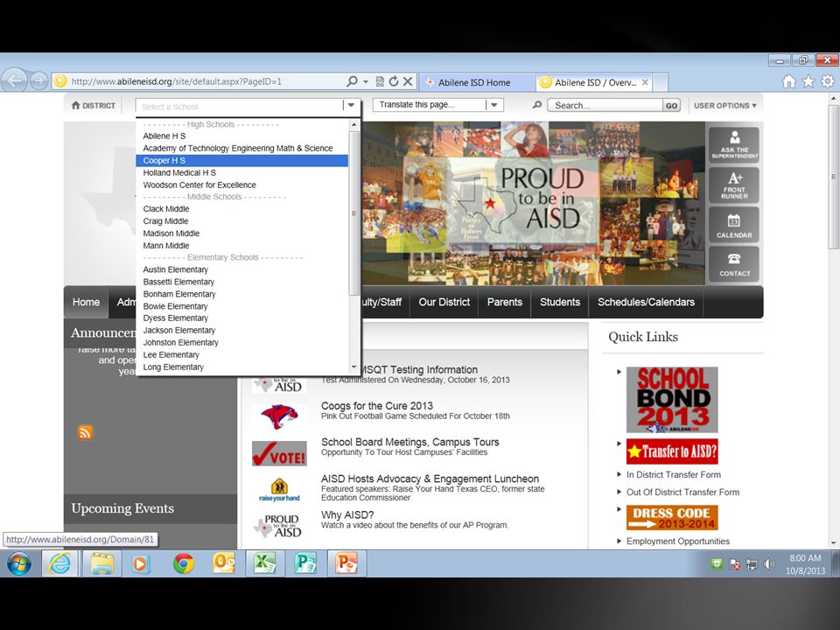Click the Vote checkmark thumbnail
The height and width of the screenshot is (630, 840).
click(279, 453)
